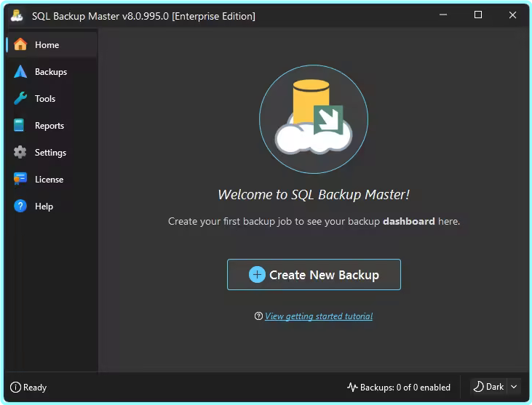Click the Tools wrench icon
Viewport: 532px width, 405px height.
point(20,98)
